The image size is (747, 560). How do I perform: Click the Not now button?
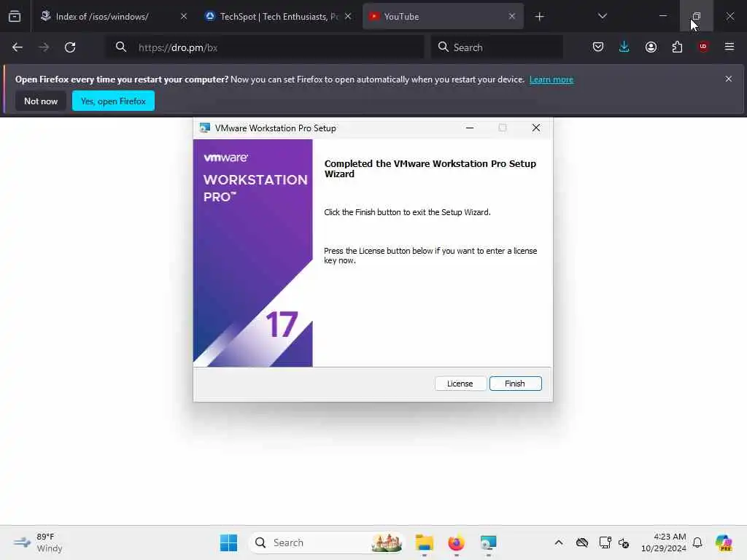(41, 101)
